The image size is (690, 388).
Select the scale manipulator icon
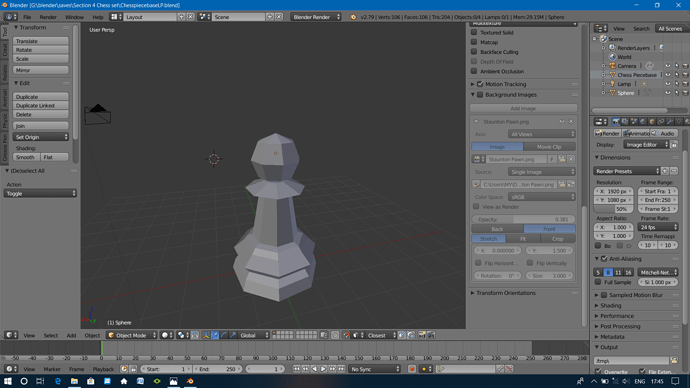[x=233, y=335]
